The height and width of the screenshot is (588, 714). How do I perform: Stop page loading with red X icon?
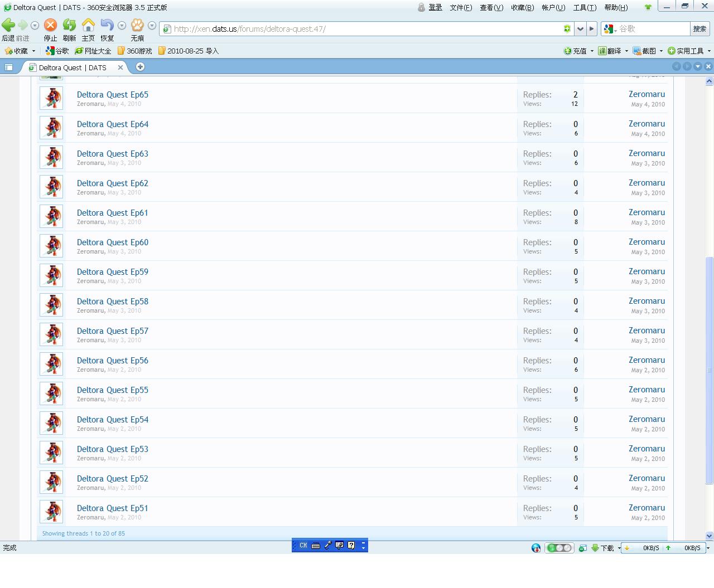(x=50, y=25)
